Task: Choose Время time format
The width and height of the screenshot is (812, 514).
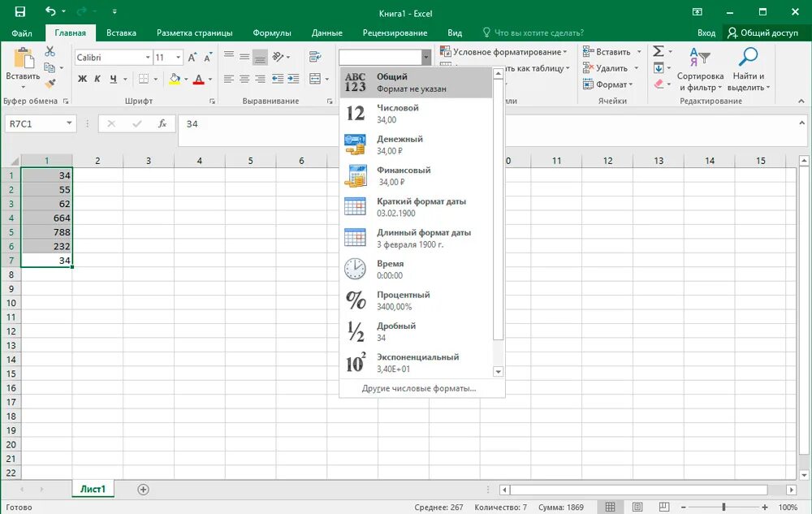Action: point(416,269)
